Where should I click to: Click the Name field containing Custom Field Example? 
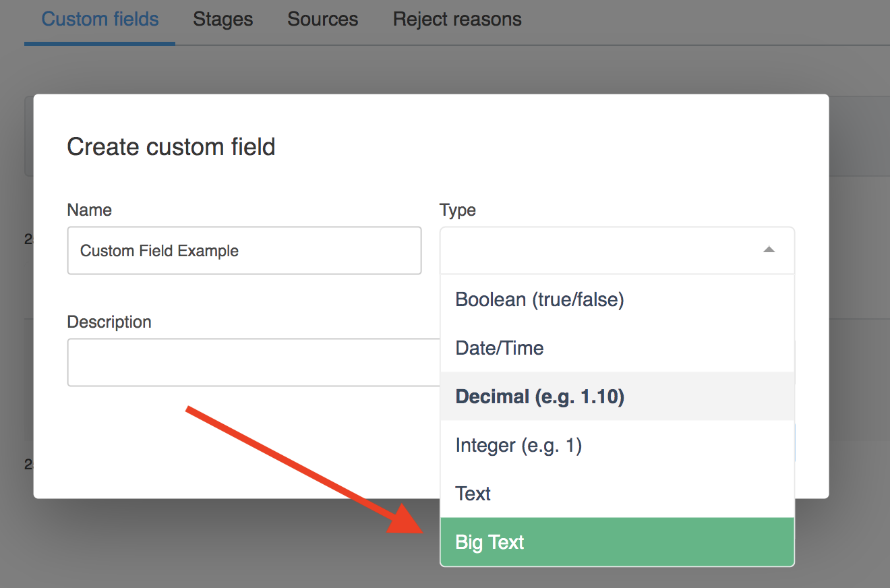point(244,251)
